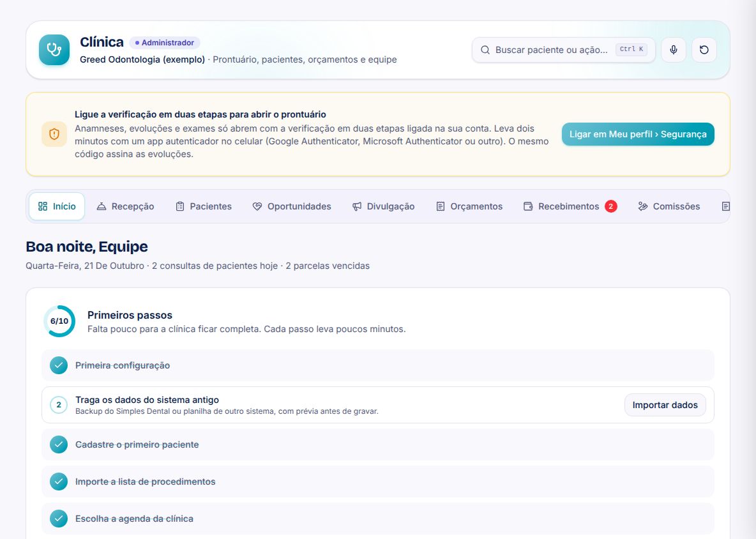Click the Administrador role badge
This screenshot has height=539, width=756.
click(165, 42)
